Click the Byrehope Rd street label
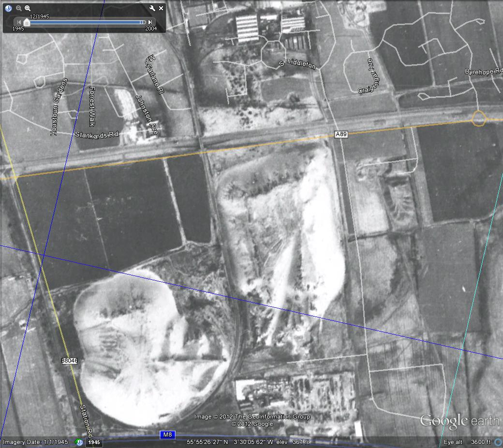The height and width of the screenshot is (448, 503). click(x=484, y=72)
